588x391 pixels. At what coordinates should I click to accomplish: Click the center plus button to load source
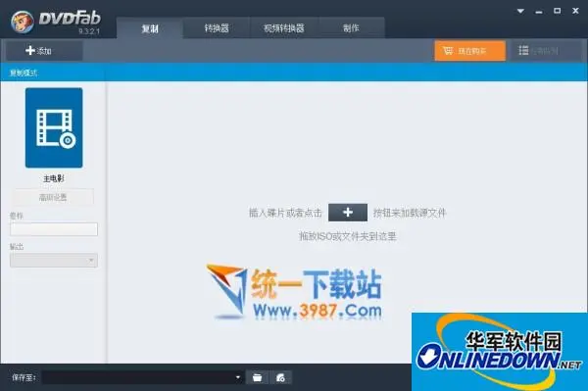(x=348, y=213)
